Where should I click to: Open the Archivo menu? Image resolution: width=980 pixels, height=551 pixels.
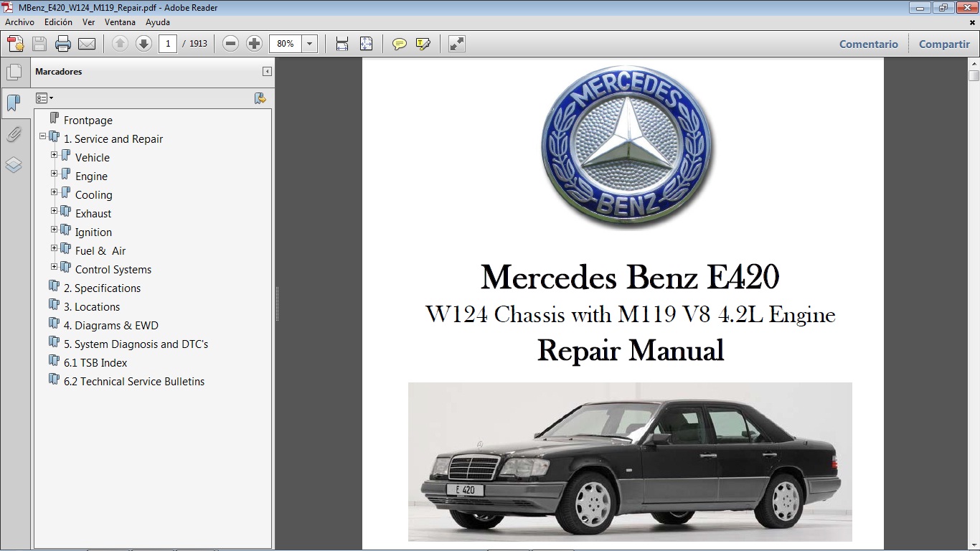coord(19,22)
